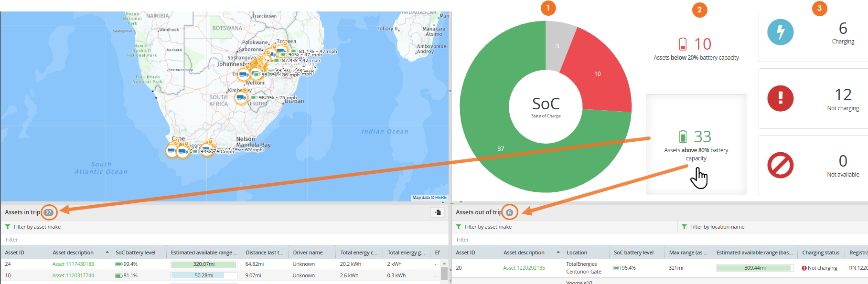The image size is (868, 284).
Task: Click the export icon in Assets in trip header
Action: 438,212
